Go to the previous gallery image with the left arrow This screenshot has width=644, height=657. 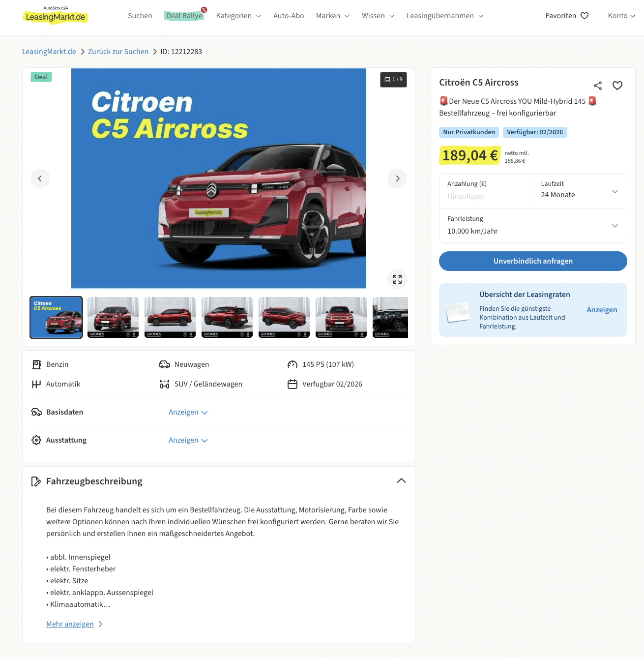40,179
